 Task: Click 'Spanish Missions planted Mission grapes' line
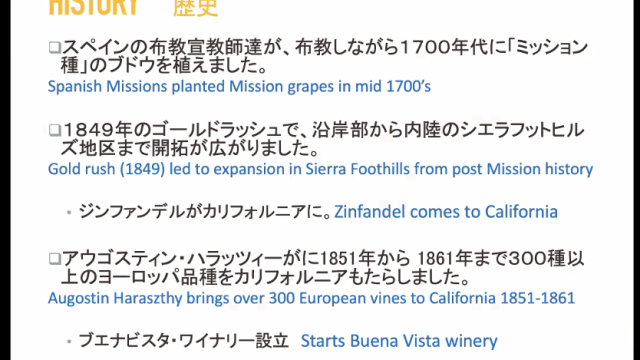coord(239,87)
